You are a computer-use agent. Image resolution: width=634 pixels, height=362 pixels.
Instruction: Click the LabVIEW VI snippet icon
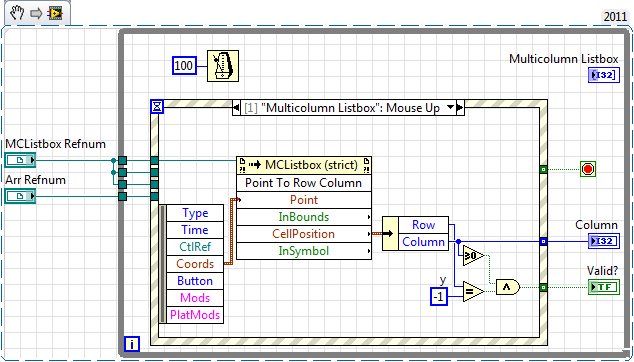coord(55,13)
